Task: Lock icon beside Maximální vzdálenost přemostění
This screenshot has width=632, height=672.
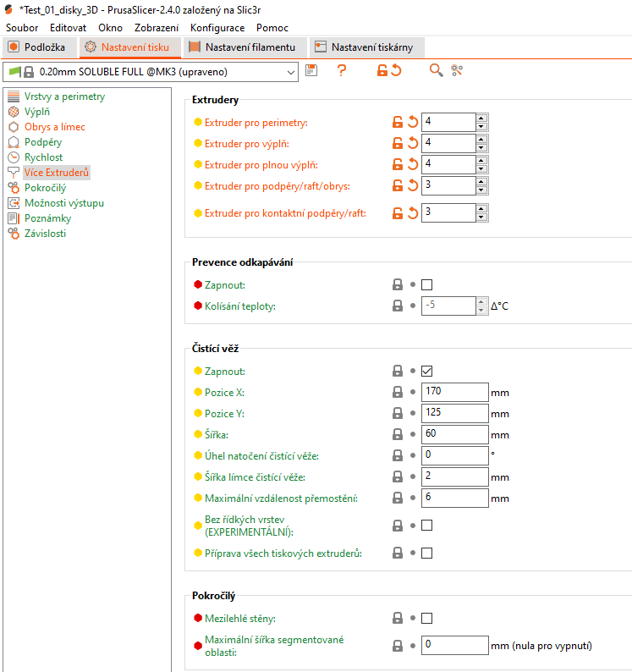Action: [398, 498]
